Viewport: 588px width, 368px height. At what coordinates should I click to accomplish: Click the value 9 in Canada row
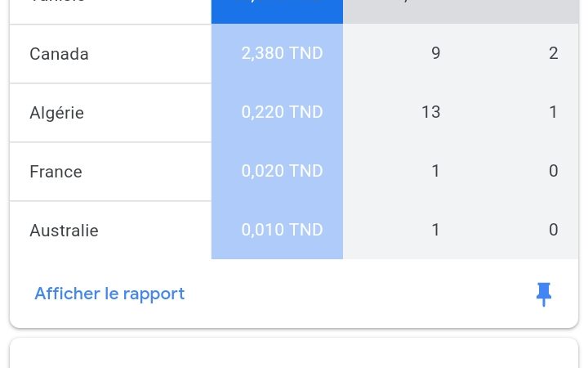click(x=436, y=53)
